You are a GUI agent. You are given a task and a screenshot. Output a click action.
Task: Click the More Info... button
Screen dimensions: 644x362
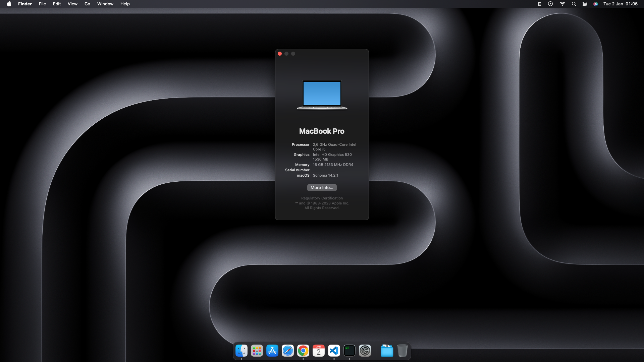pos(322,188)
